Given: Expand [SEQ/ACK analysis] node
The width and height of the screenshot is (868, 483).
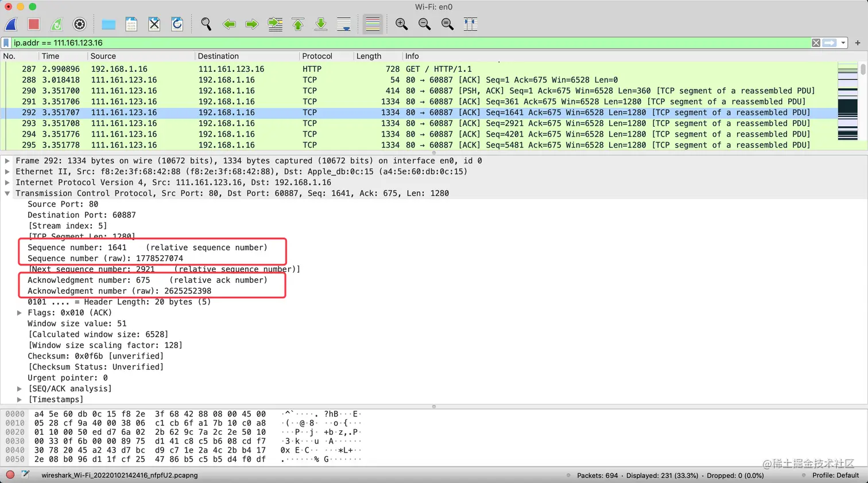Looking at the screenshot, I should point(20,388).
